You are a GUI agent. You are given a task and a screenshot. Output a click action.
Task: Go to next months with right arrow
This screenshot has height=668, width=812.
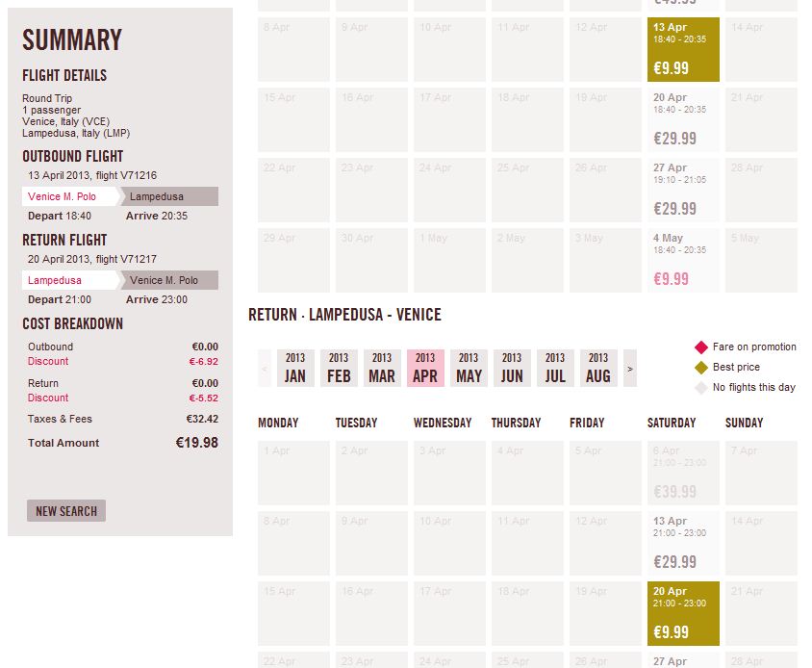pos(630,369)
